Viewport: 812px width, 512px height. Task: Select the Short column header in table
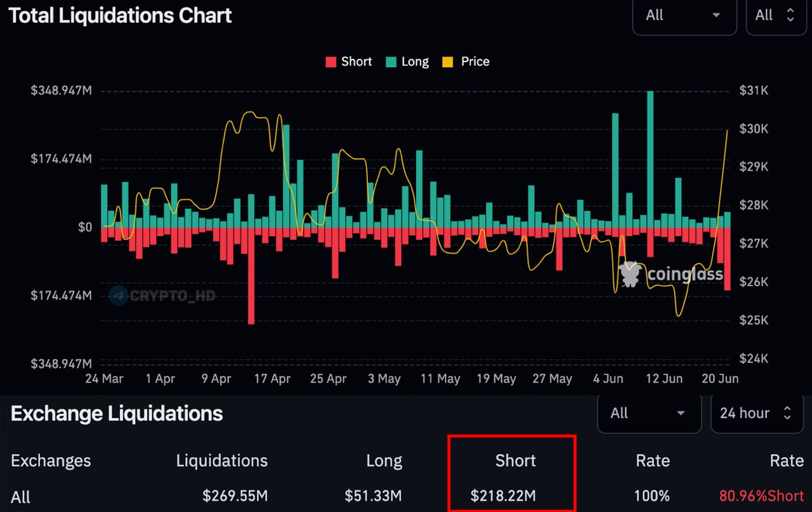[515, 461]
